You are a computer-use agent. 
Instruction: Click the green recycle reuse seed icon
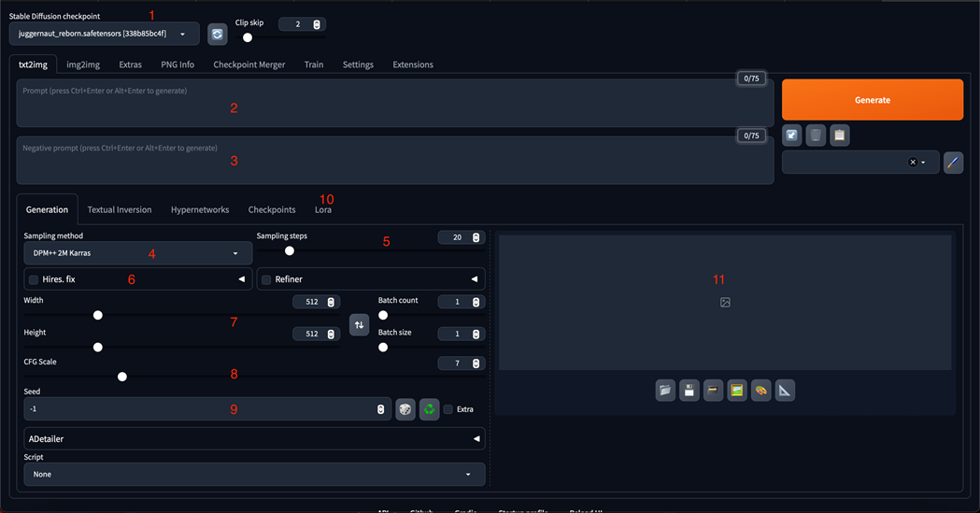click(x=429, y=409)
